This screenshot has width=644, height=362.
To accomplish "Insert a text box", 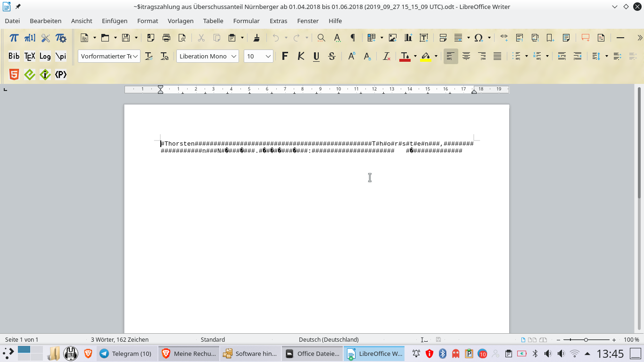I will (x=424, y=38).
